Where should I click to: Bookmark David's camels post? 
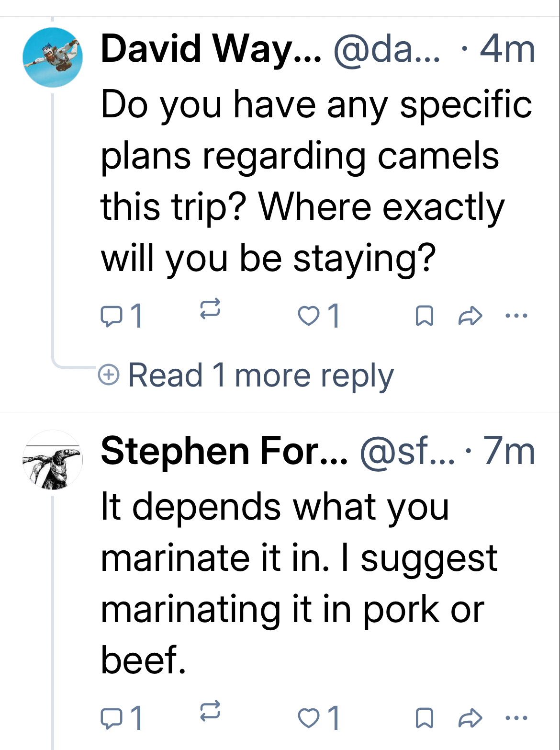click(x=425, y=316)
